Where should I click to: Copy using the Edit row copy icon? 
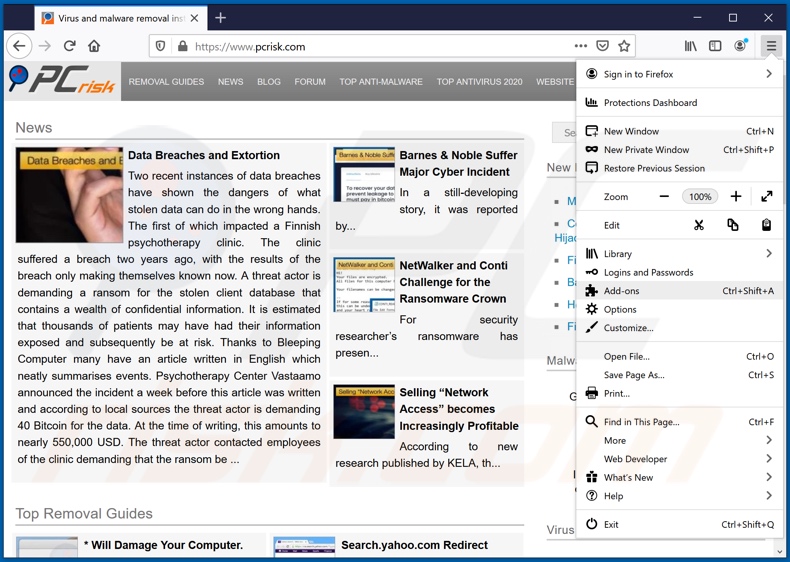pos(733,225)
